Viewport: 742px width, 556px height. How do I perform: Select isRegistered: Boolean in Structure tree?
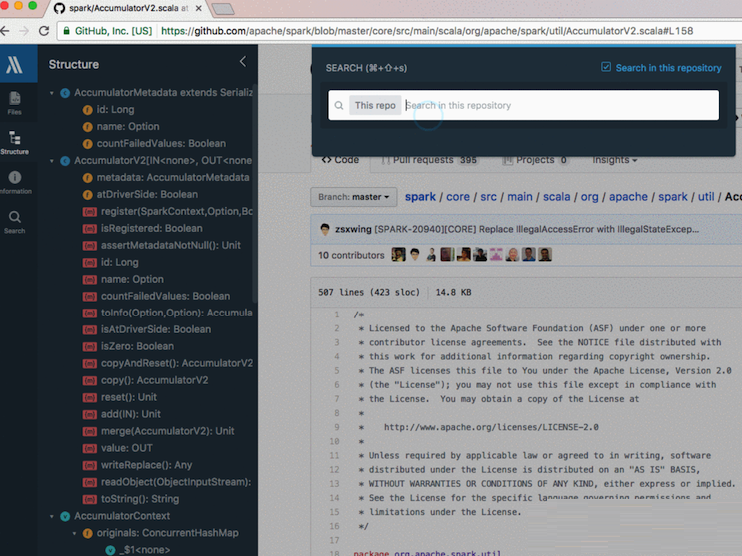coord(151,229)
